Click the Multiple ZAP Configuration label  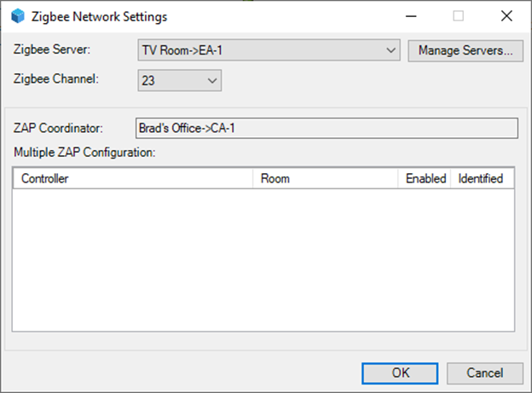(84, 153)
